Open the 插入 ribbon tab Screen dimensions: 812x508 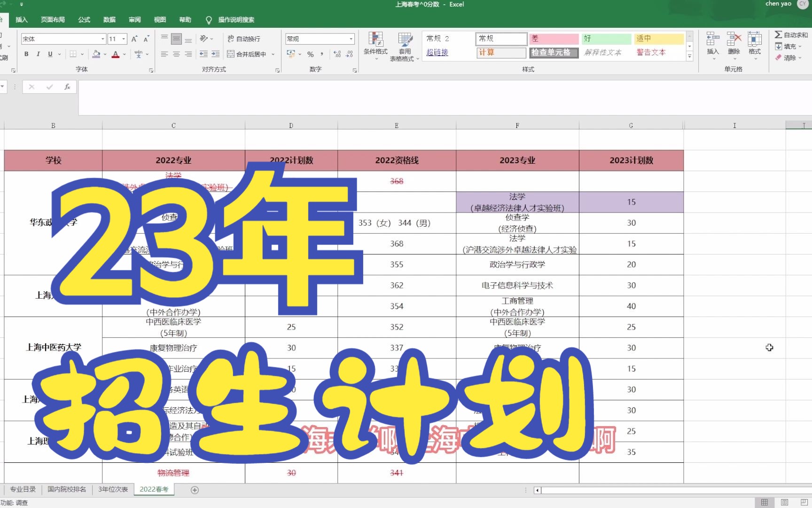click(x=22, y=20)
